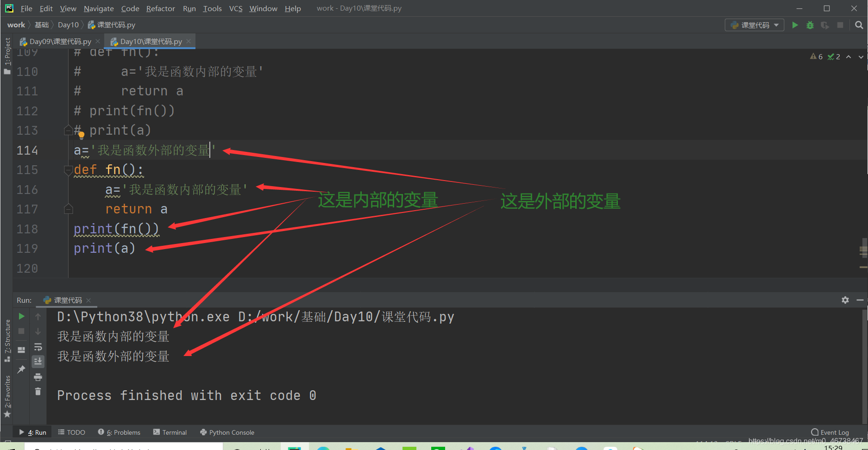868x450 pixels.
Task: Show intention lightbulb on line 113
Action: click(x=82, y=136)
